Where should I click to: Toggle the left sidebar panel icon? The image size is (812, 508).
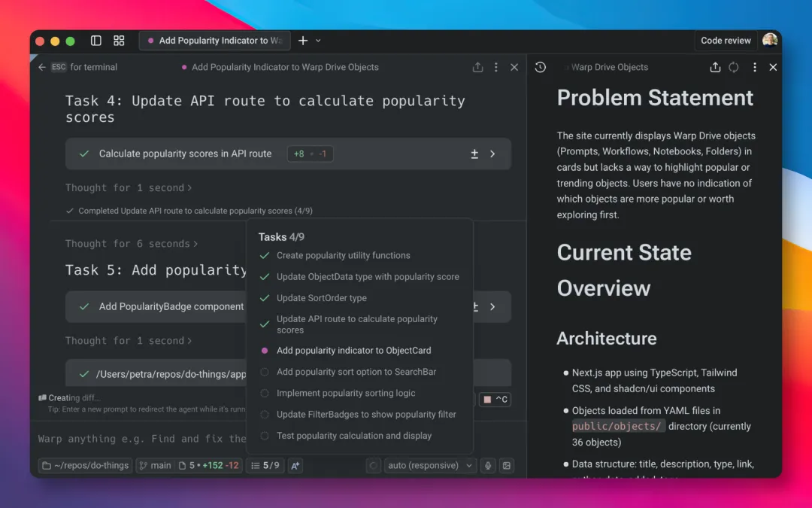click(x=95, y=41)
